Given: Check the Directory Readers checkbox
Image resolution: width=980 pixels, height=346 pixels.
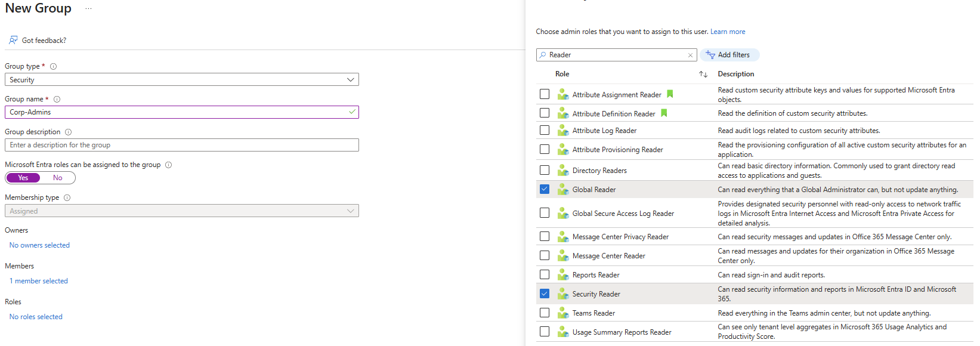Looking at the screenshot, I should 544,170.
